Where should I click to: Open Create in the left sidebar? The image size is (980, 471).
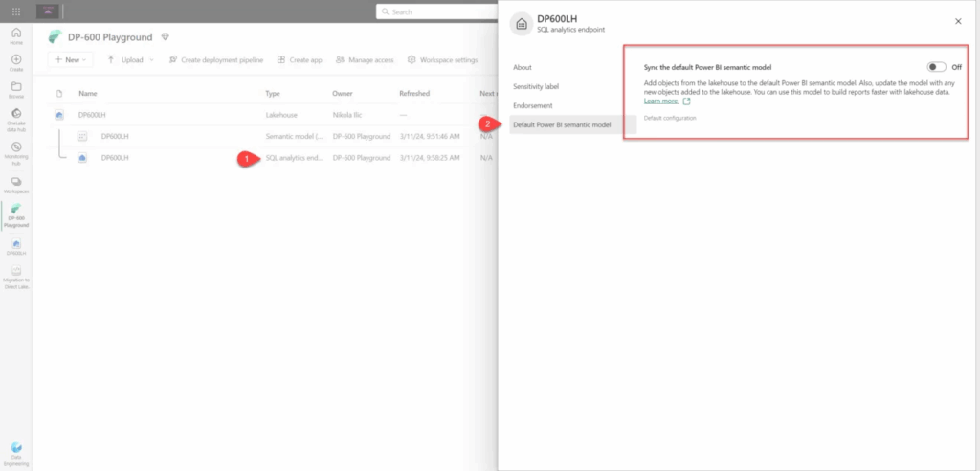tap(16, 62)
